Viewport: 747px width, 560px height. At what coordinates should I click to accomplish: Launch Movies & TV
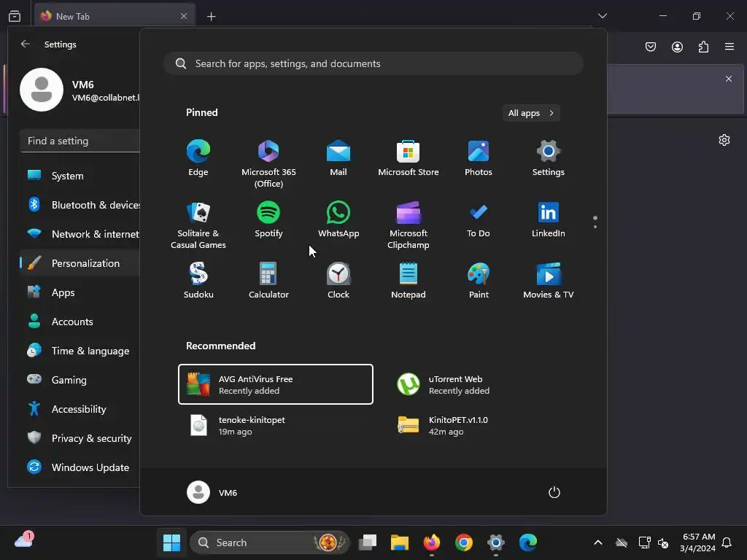click(x=549, y=281)
